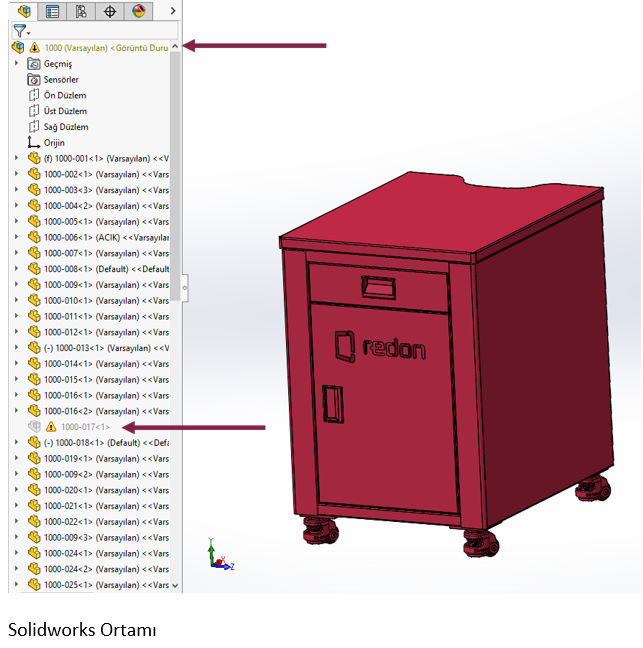Open the DimXpertManager crosshair tab
643x648 pixels.
[x=110, y=12]
